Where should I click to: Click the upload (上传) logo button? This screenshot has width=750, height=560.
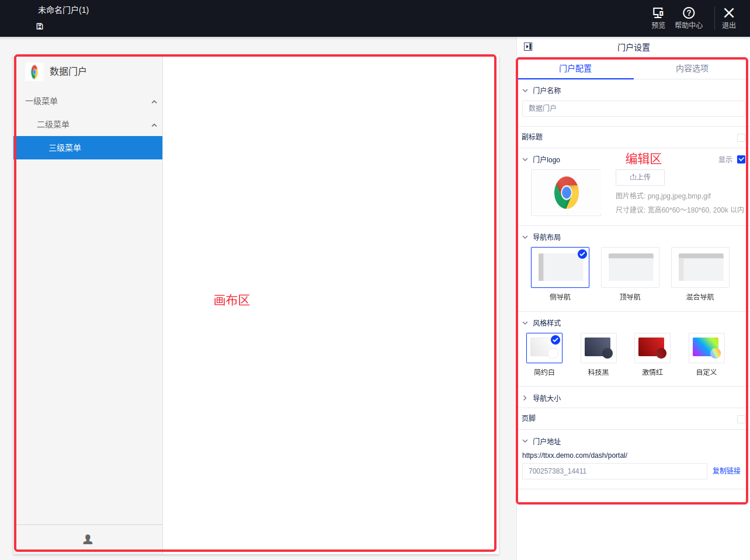coord(640,177)
